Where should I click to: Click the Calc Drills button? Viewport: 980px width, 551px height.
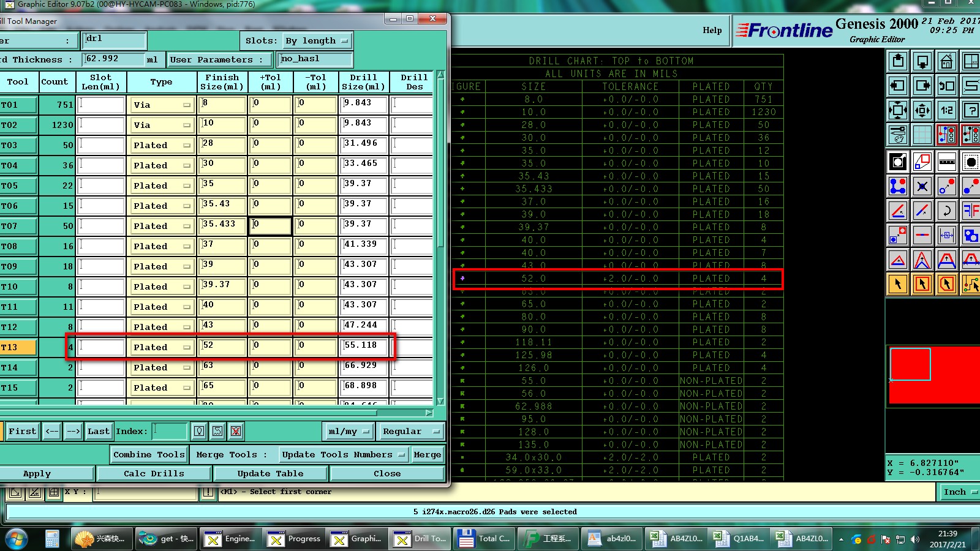coord(154,473)
